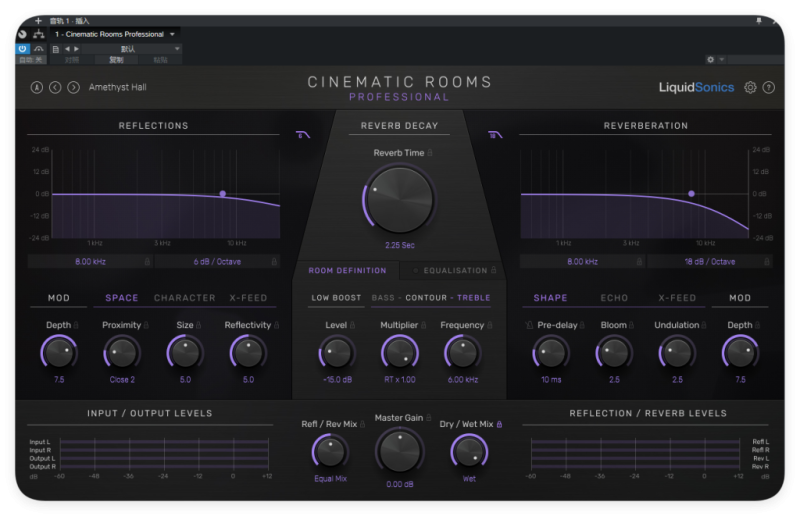Switch to the Equalisation tab

coord(455,270)
